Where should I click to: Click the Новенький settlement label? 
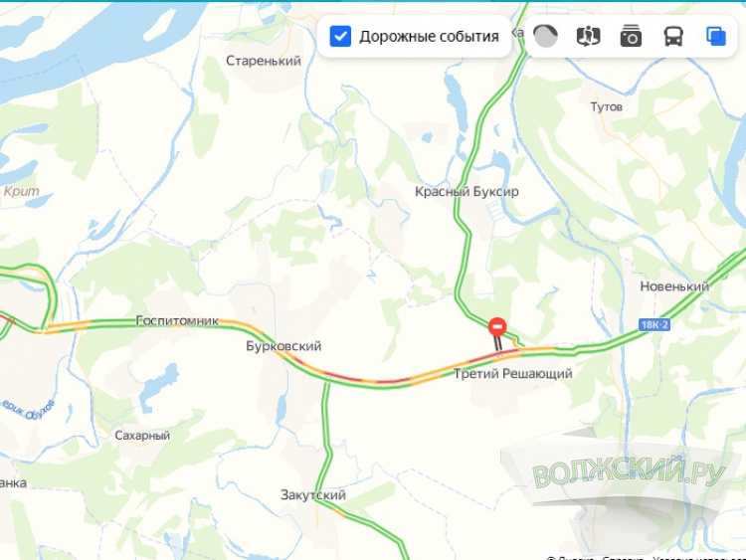tap(674, 286)
